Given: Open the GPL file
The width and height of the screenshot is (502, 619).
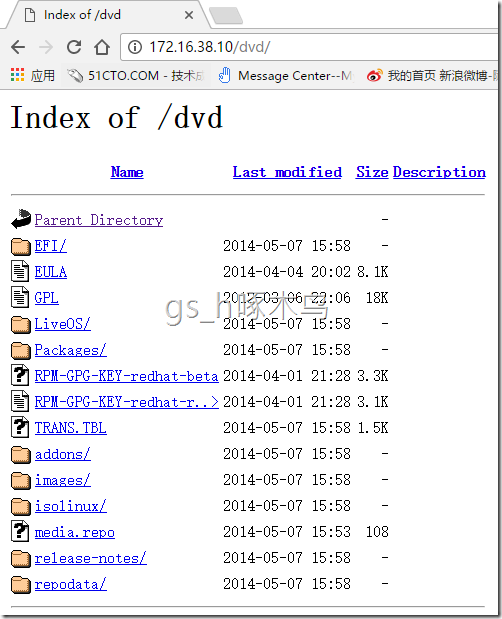Looking at the screenshot, I should click(x=47, y=298).
